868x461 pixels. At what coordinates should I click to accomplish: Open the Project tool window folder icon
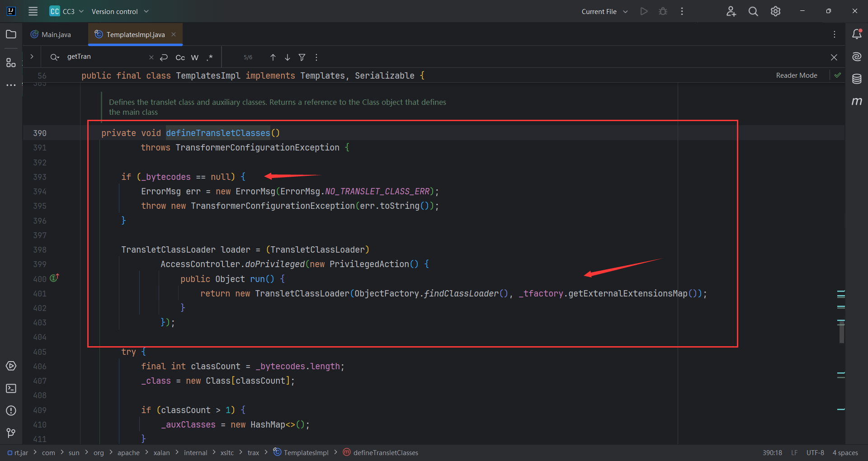pos(11,34)
